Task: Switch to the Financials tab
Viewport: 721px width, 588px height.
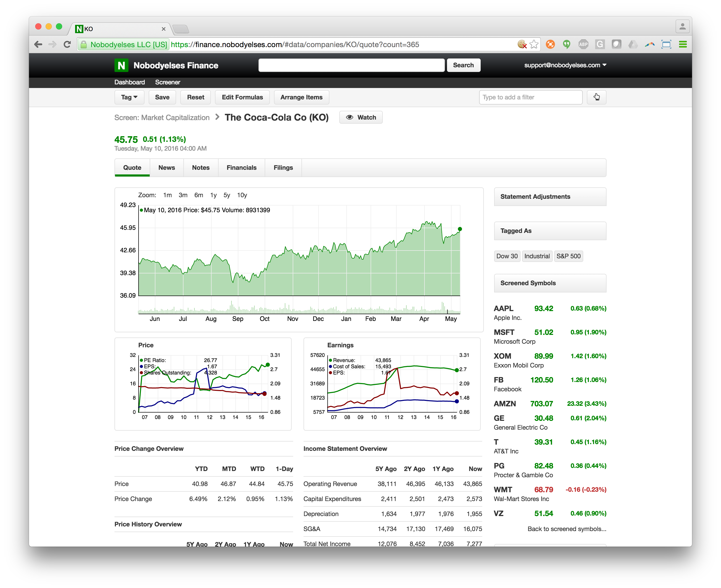Action: pos(241,168)
